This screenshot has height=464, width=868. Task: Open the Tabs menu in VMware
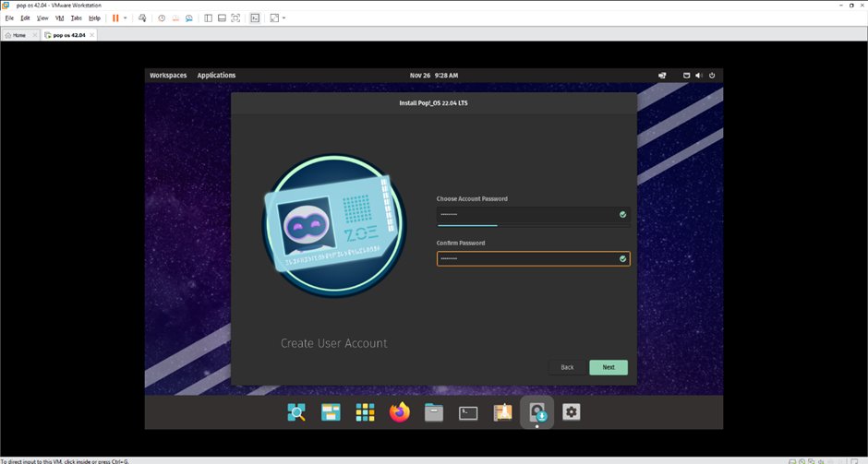(76, 18)
